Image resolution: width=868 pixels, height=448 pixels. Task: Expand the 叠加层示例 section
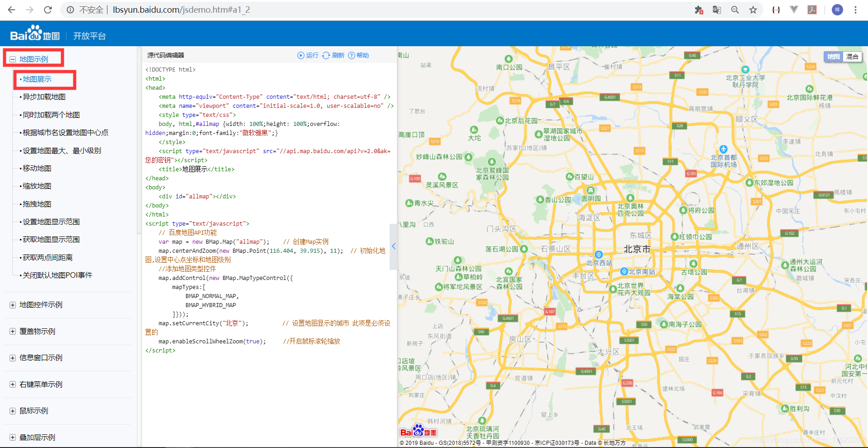(13, 437)
